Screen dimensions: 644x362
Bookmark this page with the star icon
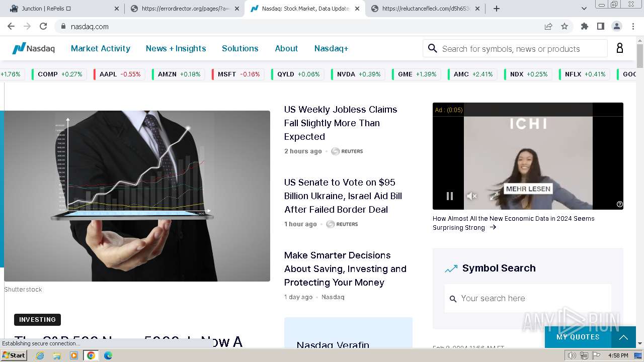(565, 27)
